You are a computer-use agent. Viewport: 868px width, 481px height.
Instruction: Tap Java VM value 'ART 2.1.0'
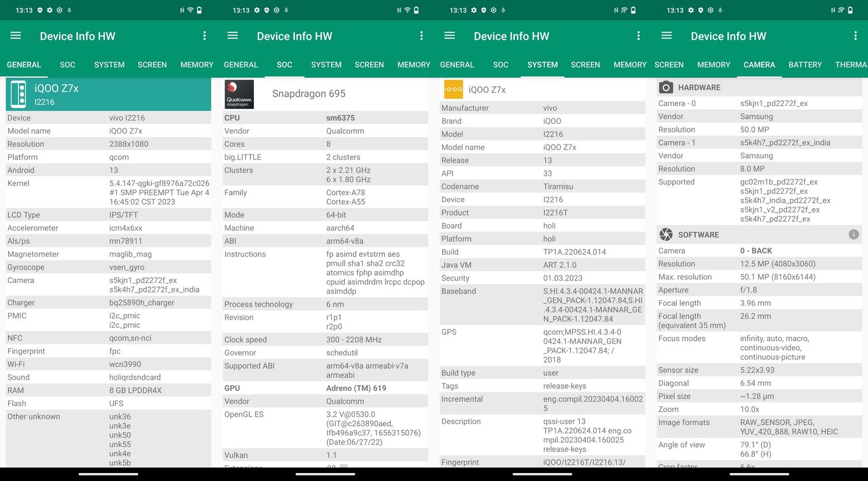(559, 265)
